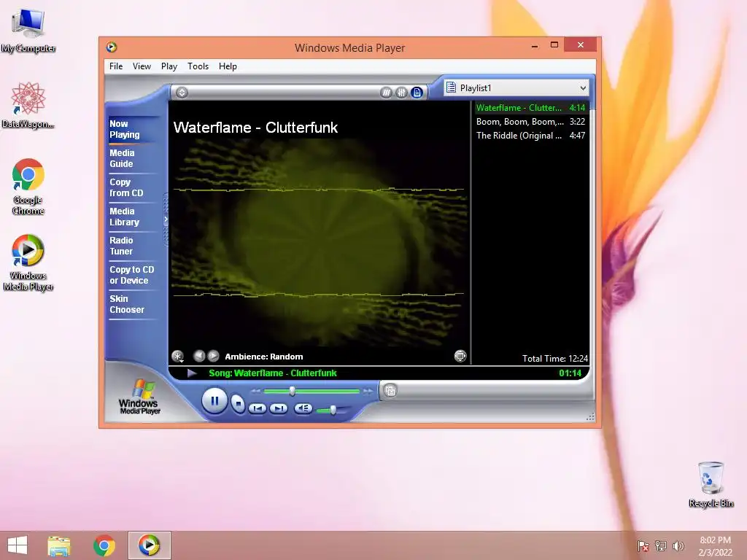Open Chrome from the taskbar

[x=104, y=545]
